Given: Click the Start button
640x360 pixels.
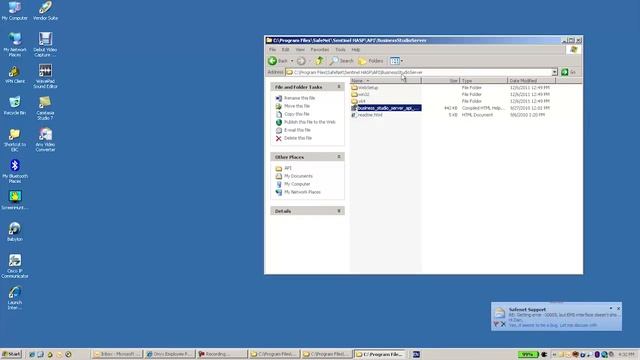Looking at the screenshot, I should click(x=11, y=354).
